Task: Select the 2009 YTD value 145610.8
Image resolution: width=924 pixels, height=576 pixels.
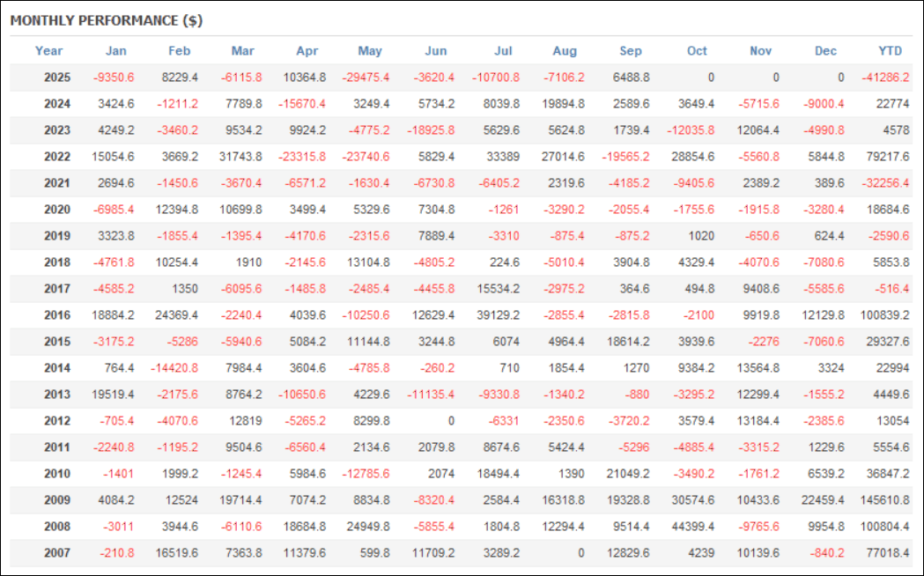Action: (883, 500)
